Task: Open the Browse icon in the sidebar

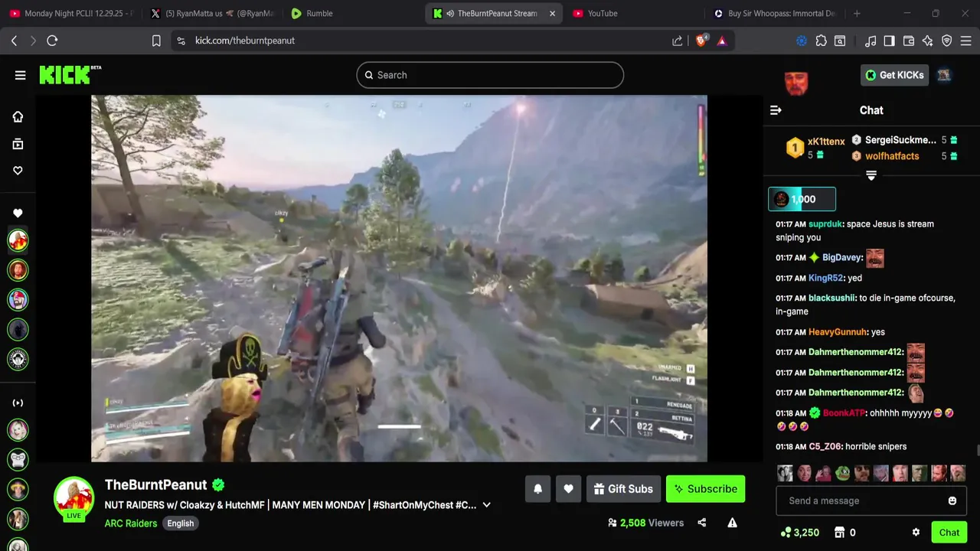Action: [x=18, y=144]
